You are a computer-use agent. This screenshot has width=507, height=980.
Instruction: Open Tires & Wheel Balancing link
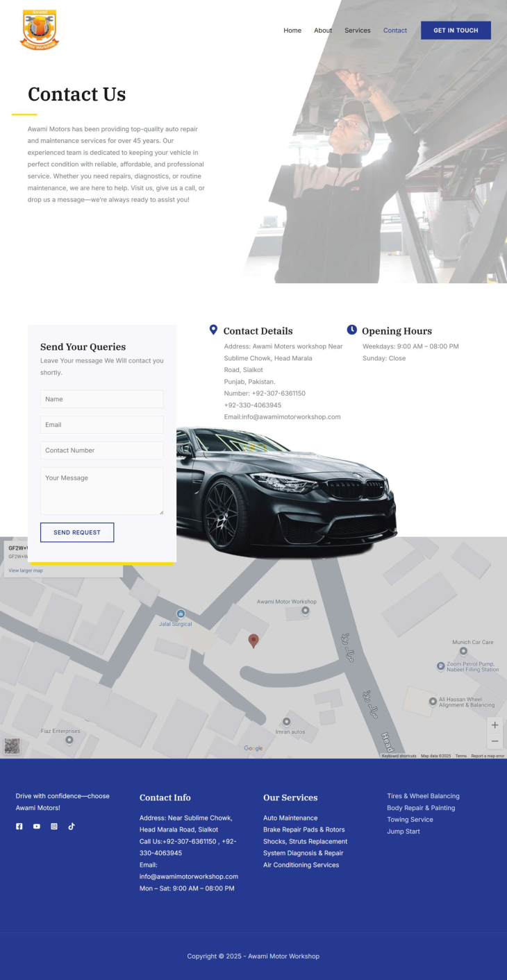[x=424, y=796]
